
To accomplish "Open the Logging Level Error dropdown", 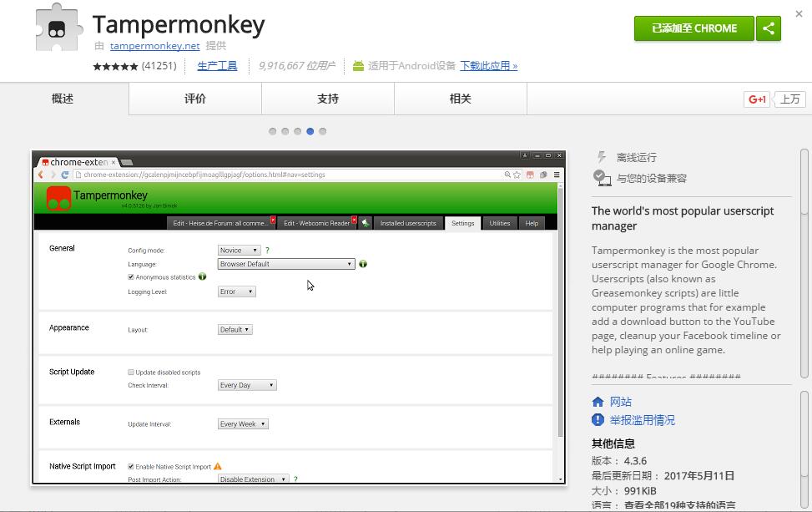I will [237, 291].
